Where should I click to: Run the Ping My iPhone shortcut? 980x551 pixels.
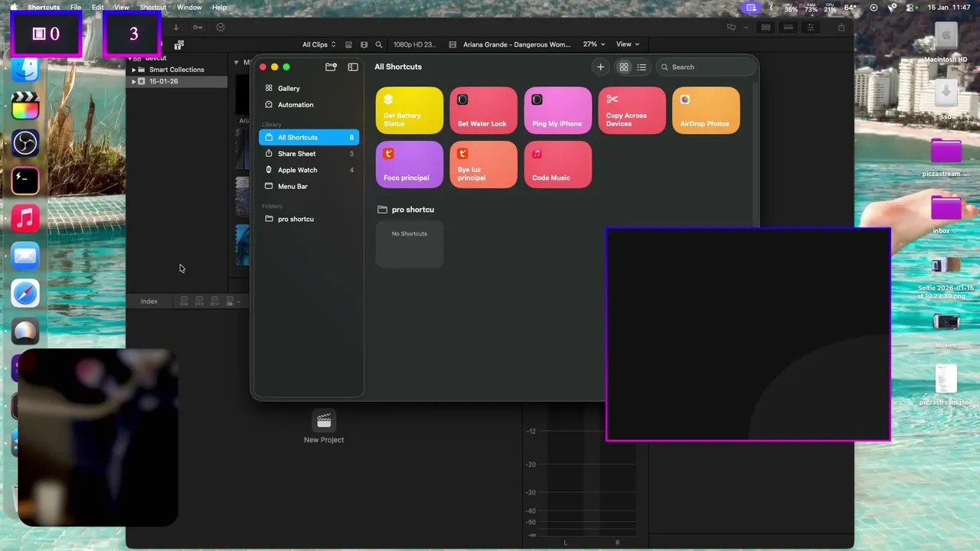[x=558, y=111]
